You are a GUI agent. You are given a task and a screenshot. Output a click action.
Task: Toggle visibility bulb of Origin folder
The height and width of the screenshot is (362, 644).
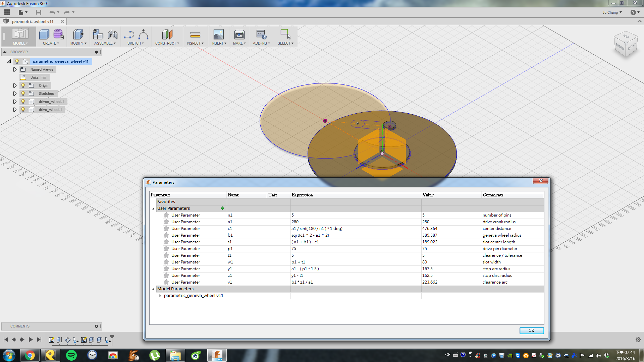[x=23, y=85]
